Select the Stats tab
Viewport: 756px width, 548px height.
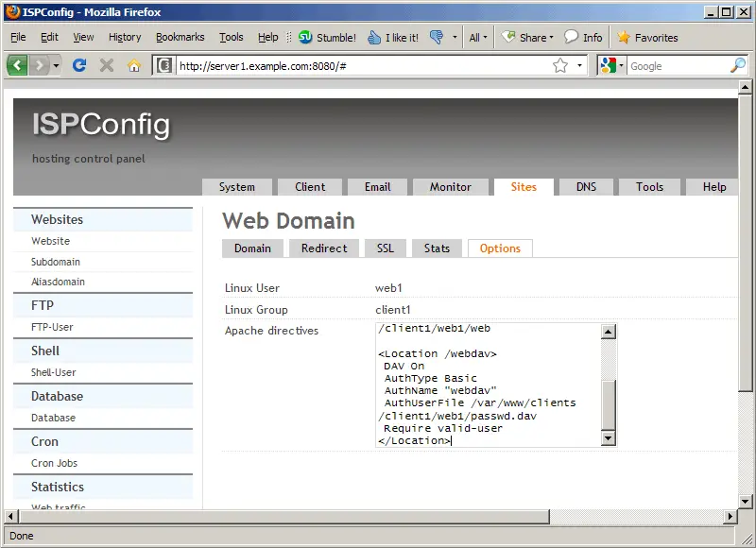click(437, 248)
